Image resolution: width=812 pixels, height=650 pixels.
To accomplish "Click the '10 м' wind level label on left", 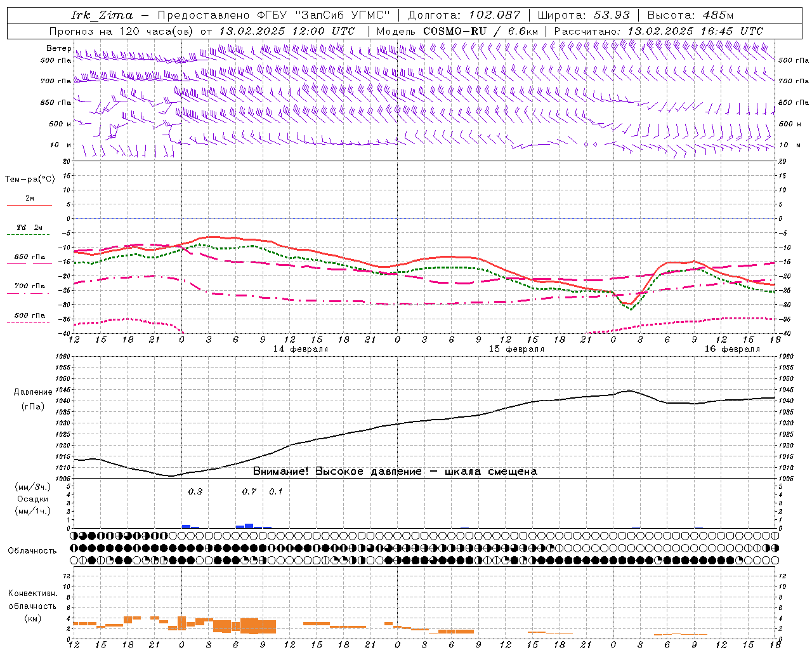I will pos(61,145).
